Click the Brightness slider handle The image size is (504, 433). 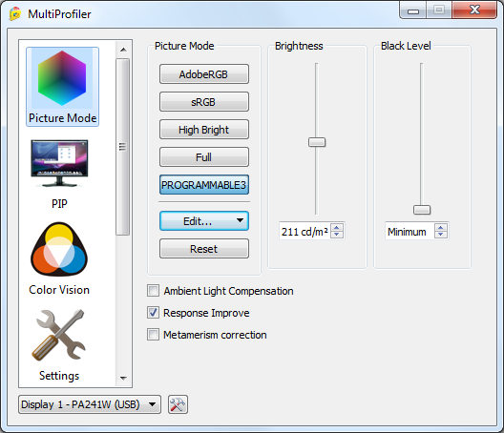coord(317,142)
